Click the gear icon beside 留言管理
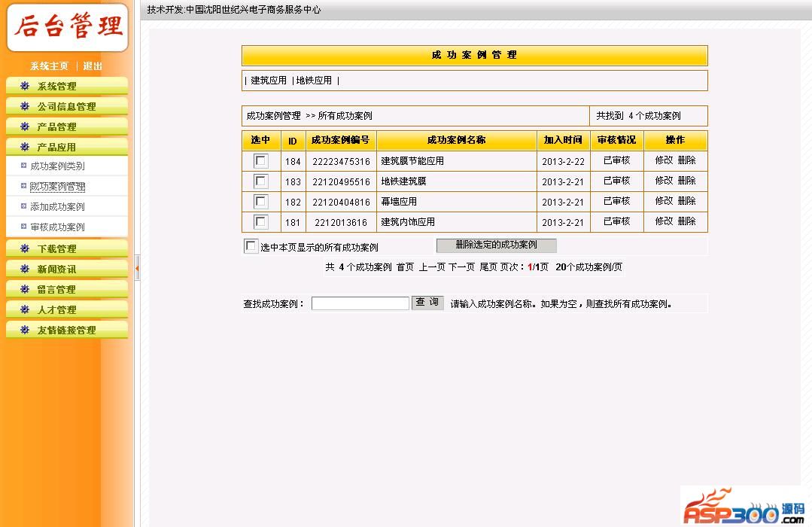The height and width of the screenshot is (527, 812). point(25,289)
